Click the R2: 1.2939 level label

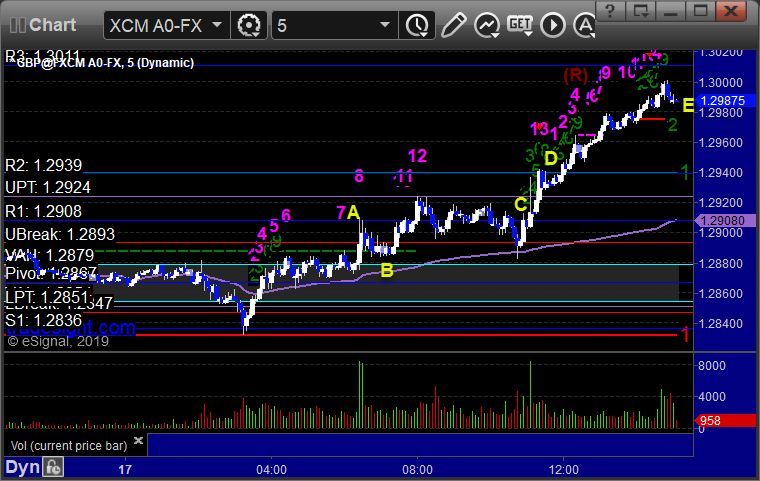coord(44,165)
